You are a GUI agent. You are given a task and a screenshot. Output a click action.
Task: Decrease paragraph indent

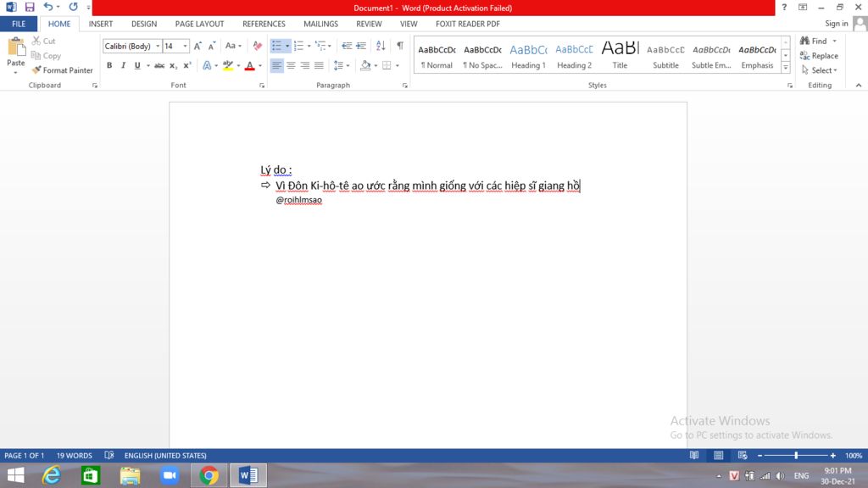click(347, 46)
